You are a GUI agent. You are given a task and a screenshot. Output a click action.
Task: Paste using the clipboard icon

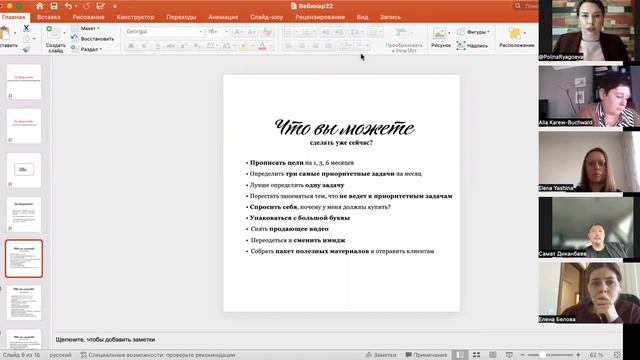[x=6, y=33]
